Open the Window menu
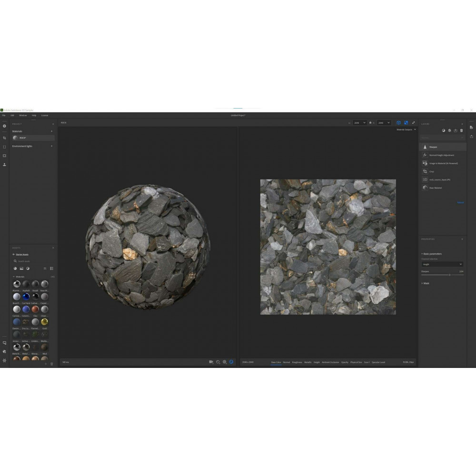 tap(23, 115)
